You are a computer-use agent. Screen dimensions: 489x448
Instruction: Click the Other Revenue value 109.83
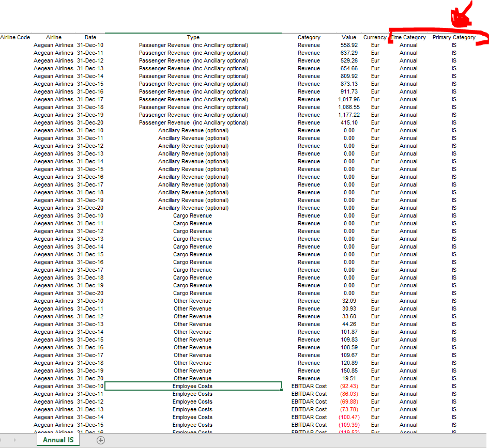pyautogui.click(x=349, y=340)
